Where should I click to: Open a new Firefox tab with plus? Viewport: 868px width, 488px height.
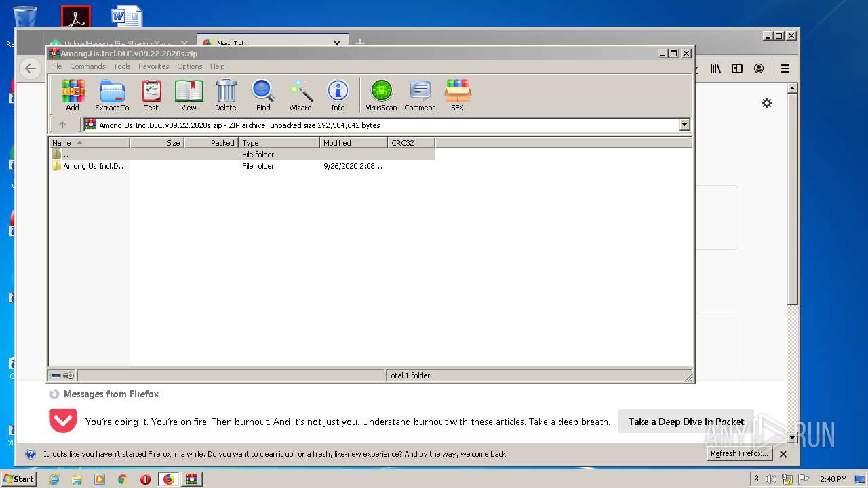(x=359, y=41)
